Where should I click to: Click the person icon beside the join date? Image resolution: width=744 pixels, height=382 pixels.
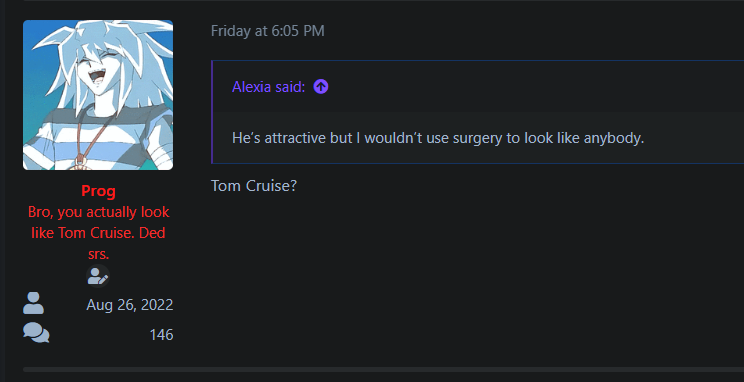coord(33,303)
